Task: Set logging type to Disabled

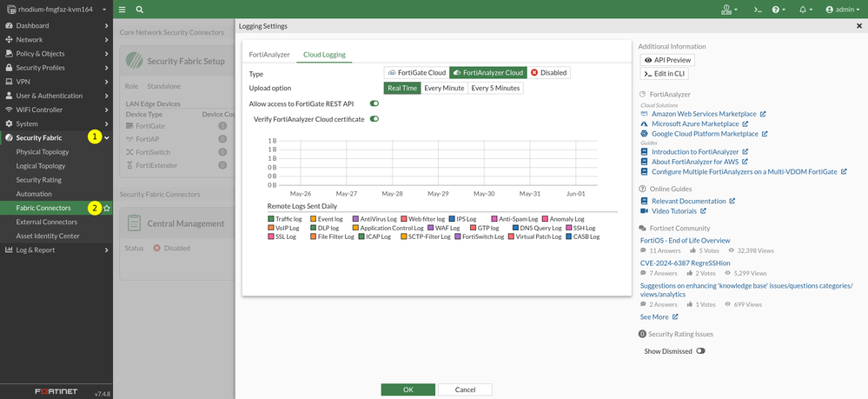Action: [x=548, y=73]
